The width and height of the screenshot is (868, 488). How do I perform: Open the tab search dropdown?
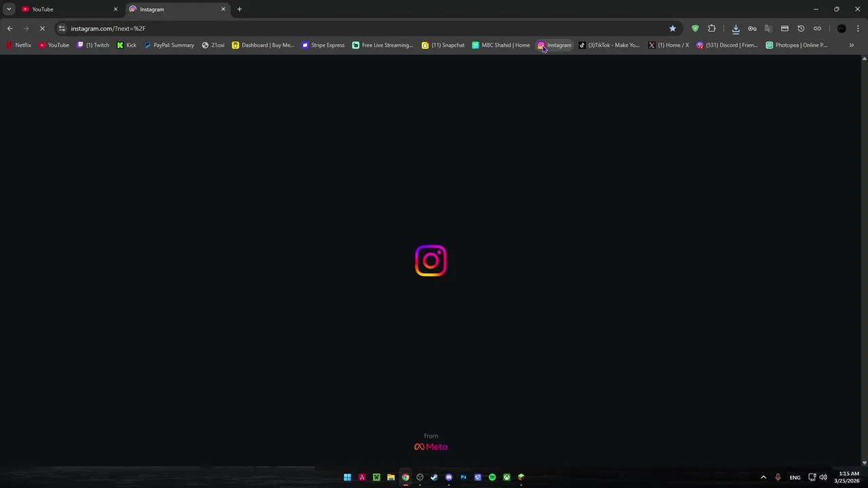[9, 9]
